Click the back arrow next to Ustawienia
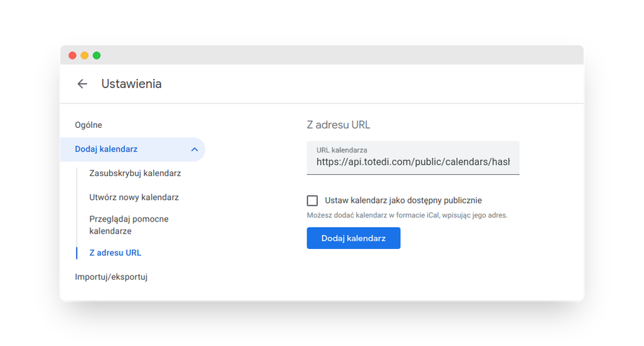This screenshot has height=346, width=644. pyautogui.click(x=82, y=84)
